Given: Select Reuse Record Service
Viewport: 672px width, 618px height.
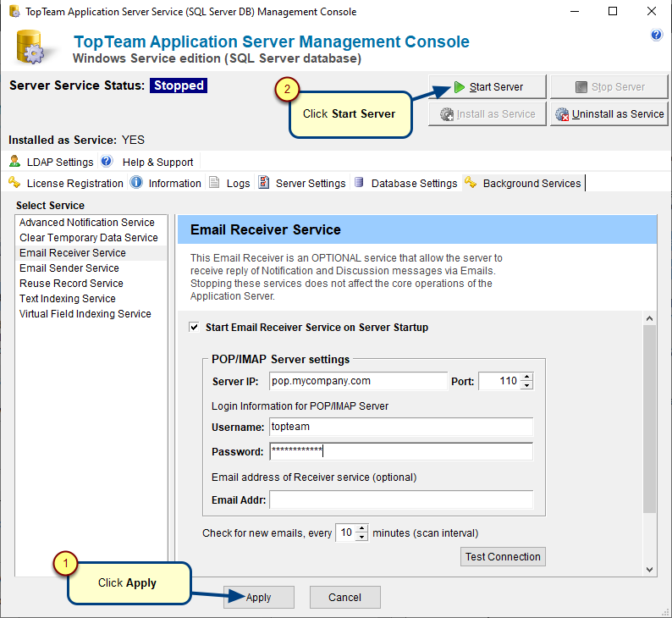Looking at the screenshot, I should tap(91, 284).
